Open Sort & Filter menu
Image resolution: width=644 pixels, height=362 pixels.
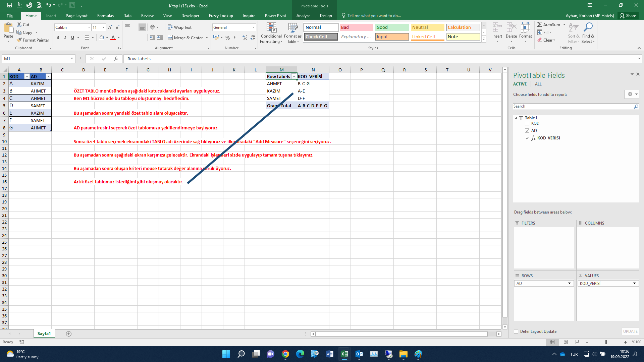(574, 33)
